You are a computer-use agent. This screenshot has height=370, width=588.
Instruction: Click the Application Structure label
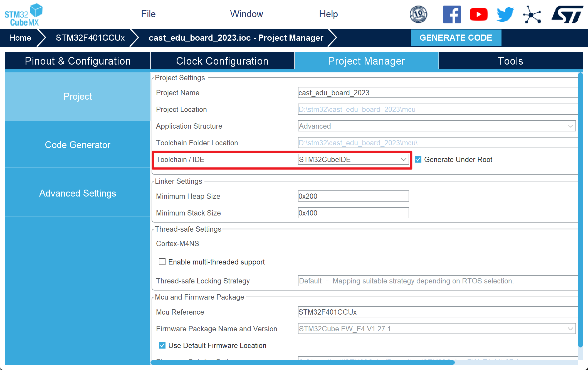point(189,126)
